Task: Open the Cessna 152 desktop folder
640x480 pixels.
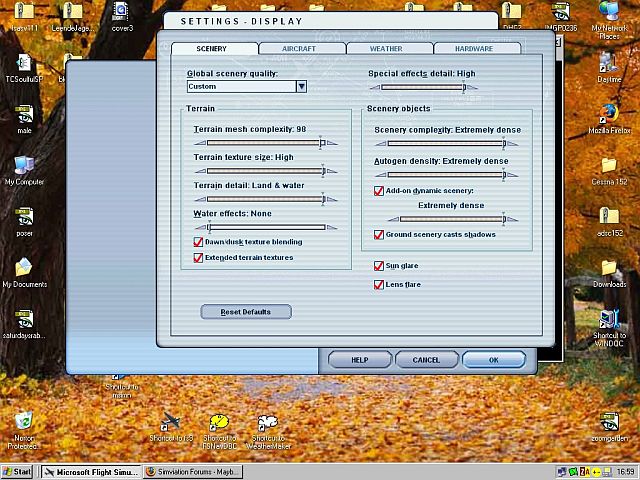Action: (x=608, y=165)
